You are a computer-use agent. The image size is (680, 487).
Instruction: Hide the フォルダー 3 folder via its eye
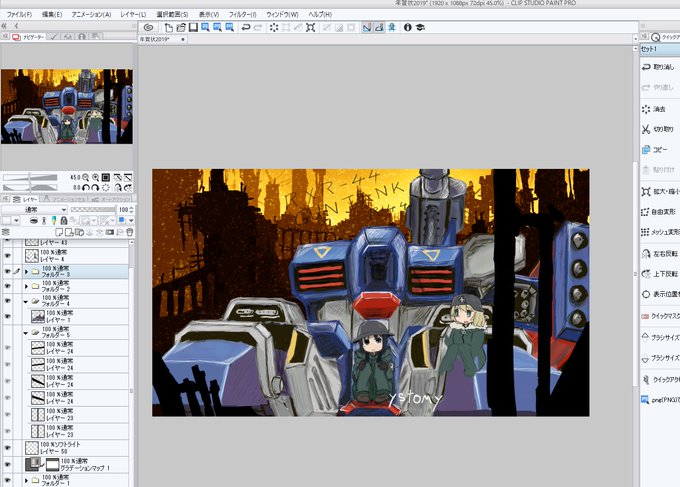point(7,271)
